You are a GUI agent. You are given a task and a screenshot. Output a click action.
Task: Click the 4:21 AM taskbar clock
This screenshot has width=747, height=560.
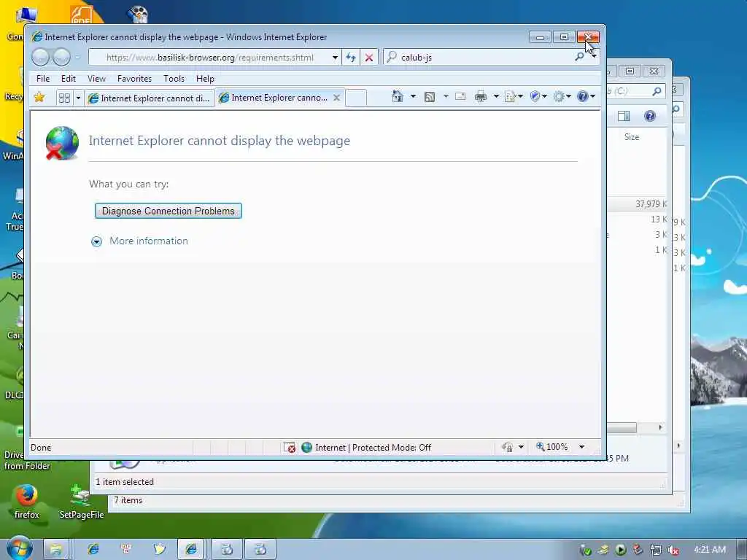click(710, 550)
